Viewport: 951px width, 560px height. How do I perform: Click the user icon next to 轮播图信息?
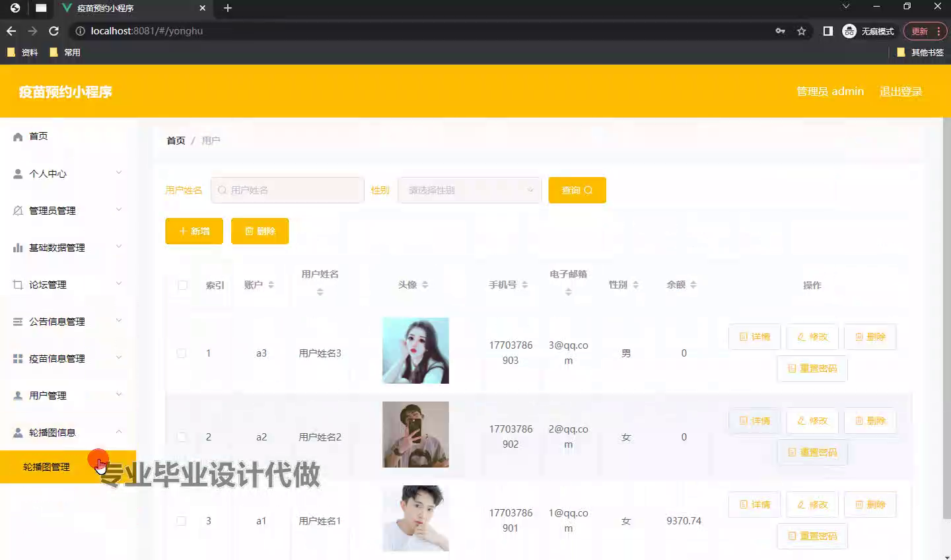(x=18, y=433)
